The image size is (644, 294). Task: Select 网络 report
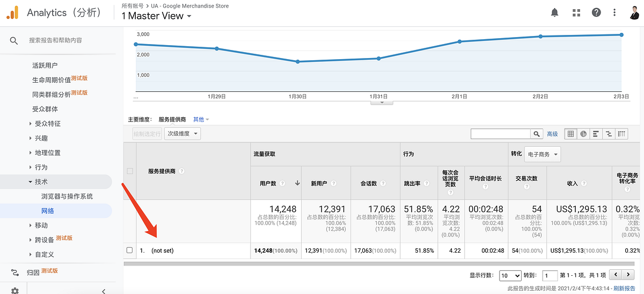tap(48, 211)
